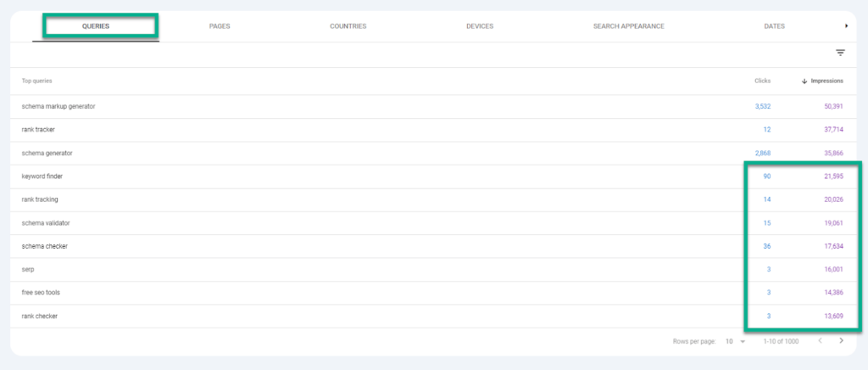
Task: Open the Rows per page dropdown
Action: (x=734, y=341)
